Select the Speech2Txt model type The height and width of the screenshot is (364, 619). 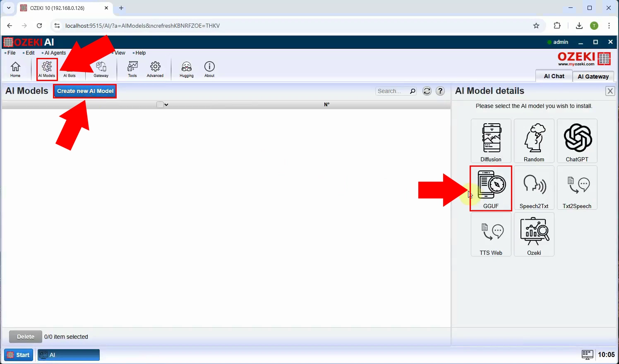[x=534, y=188]
